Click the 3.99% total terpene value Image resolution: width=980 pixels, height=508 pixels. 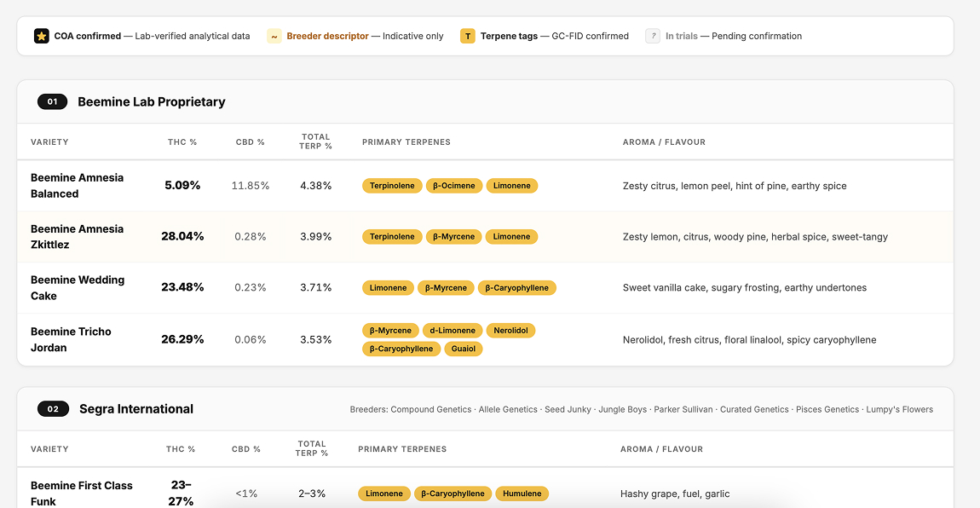click(315, 237)
